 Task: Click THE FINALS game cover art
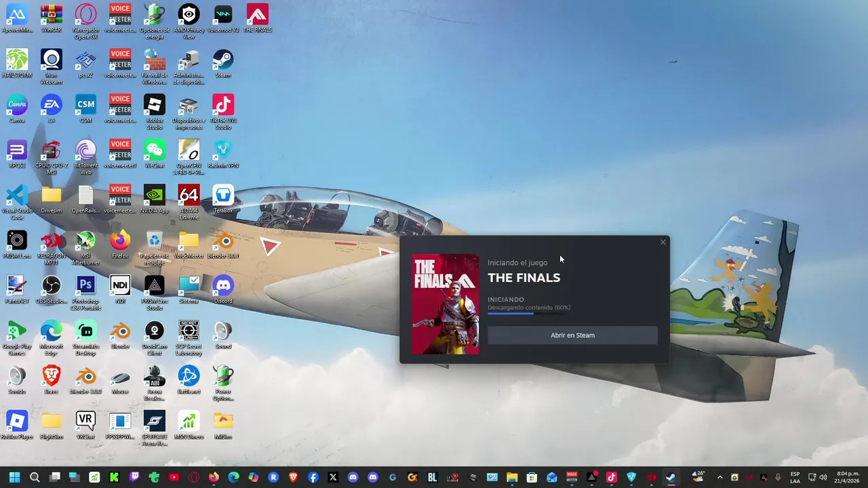pyautogui.click(x=445, y=304)
